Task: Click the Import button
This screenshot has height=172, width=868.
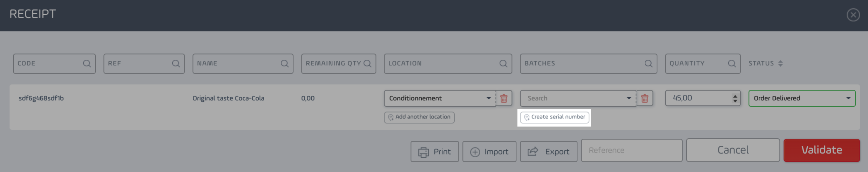Action: pos(489,151)
